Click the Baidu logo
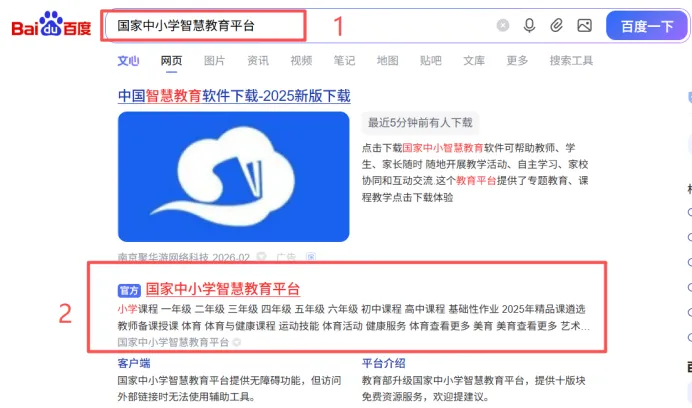The width and height of the screenshot is (692, 408). 51,25
